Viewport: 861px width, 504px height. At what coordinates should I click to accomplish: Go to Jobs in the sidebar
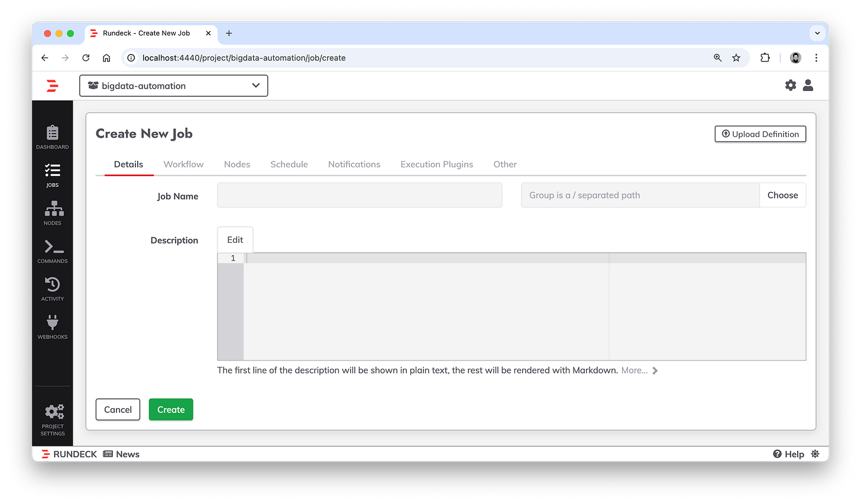pyautogui.click(x=53, y=175)
